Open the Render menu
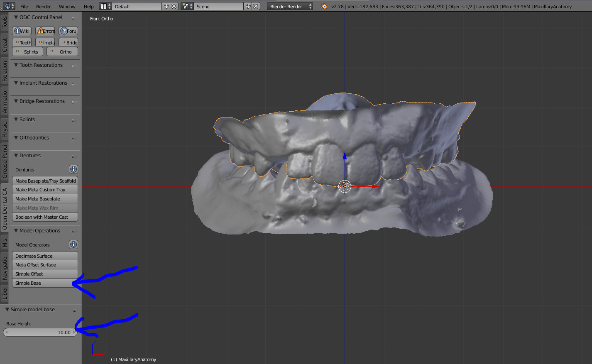This screenshot has height=364, width=592. click(x=43, y=7)
